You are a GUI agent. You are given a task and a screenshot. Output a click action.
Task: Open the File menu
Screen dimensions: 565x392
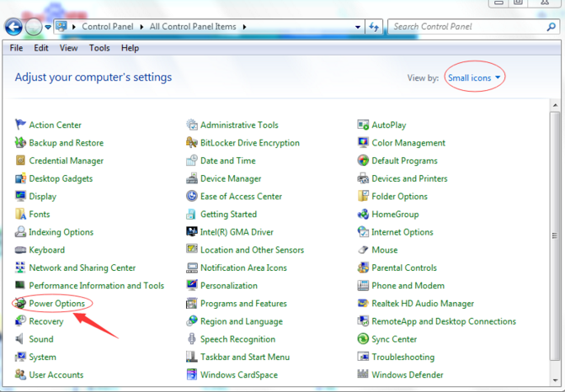coord(16,48)
